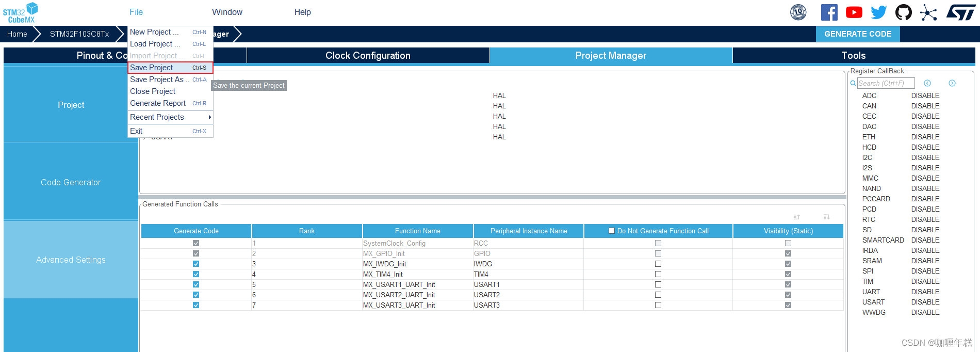The width and height of the screenshot is (980, 352).
Task: Check Do Not Generate for MX_USART2_UART_Init
Action: point(658,295)
